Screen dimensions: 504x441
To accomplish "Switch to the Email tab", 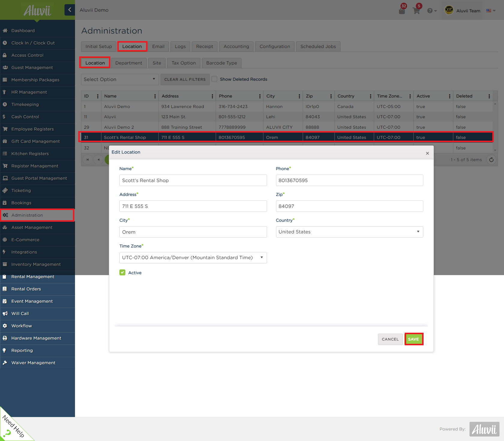I will 158,46.
